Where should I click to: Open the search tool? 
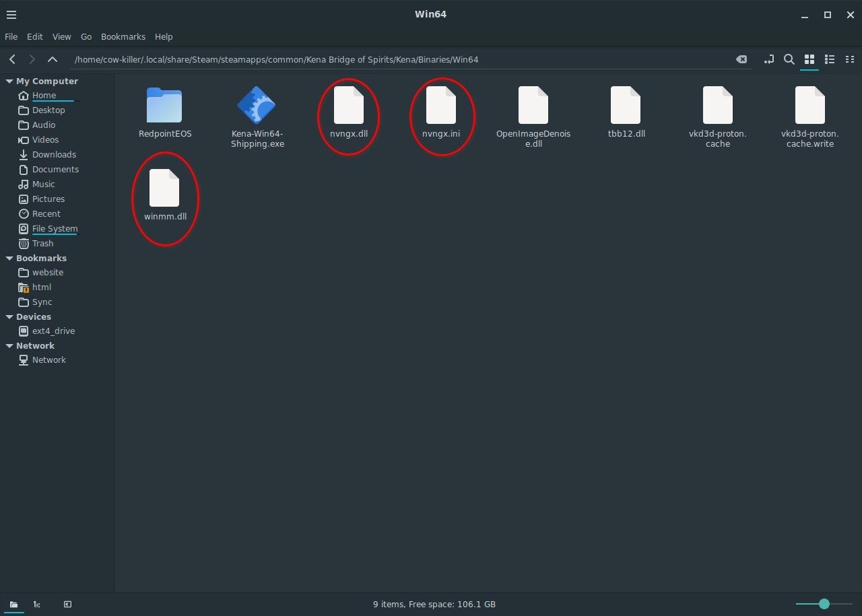click(789, 59)
